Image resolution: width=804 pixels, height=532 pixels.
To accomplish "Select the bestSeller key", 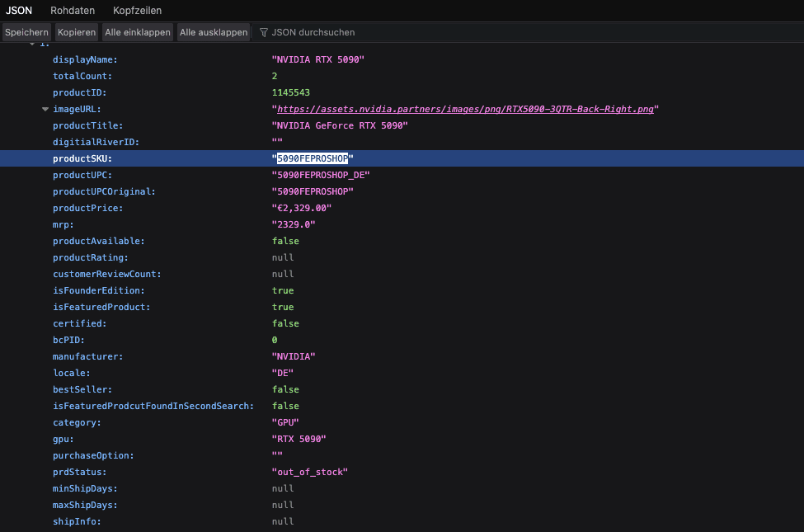I will (x=82, y=389).
